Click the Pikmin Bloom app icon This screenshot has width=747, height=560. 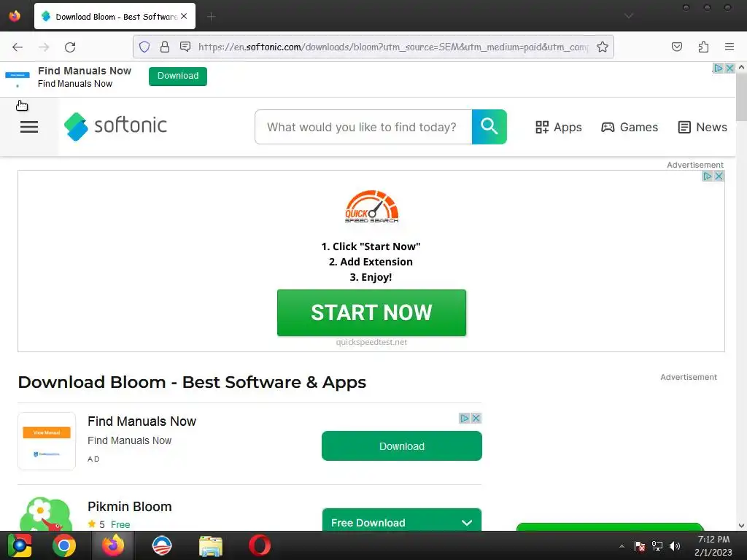pos(46,514)
